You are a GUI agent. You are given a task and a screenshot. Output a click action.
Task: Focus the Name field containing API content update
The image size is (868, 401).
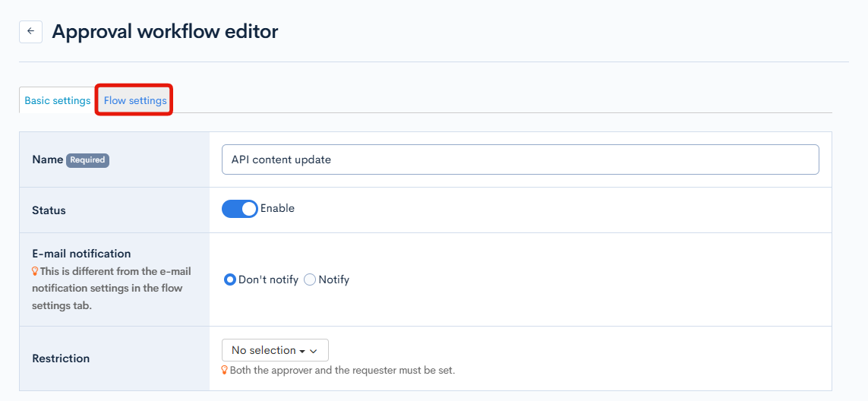click(520, 159)
